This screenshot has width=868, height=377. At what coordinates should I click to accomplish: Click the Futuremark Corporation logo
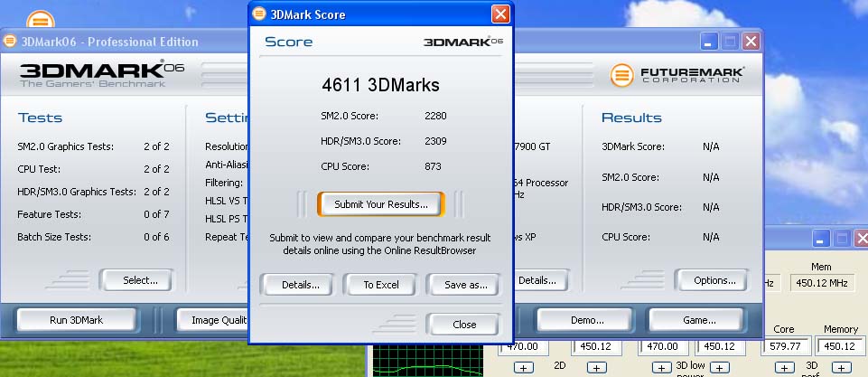[x=677, y=75]
